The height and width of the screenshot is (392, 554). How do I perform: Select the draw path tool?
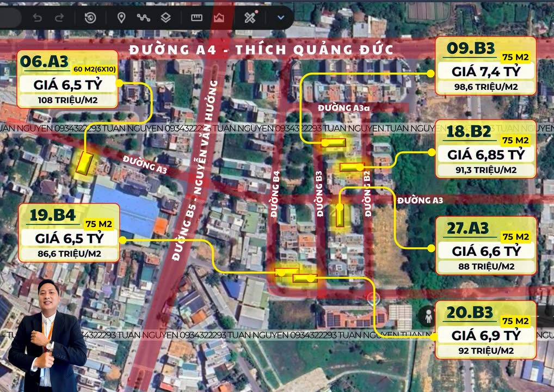(143, 18)
